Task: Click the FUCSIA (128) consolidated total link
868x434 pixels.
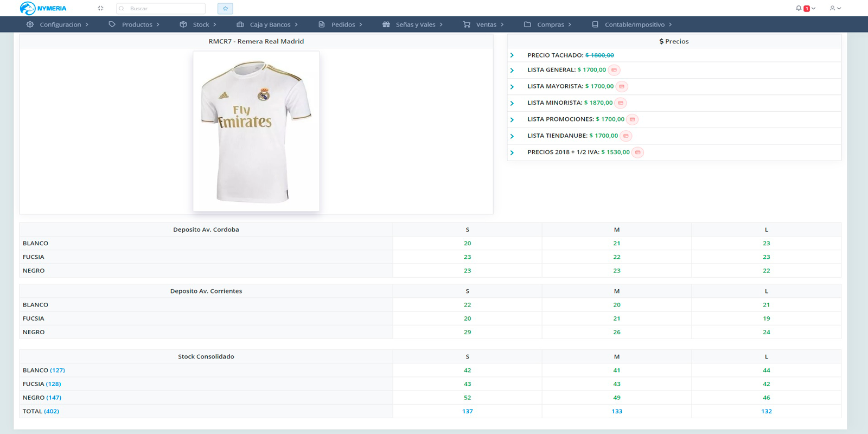Action: click(54, 384)
